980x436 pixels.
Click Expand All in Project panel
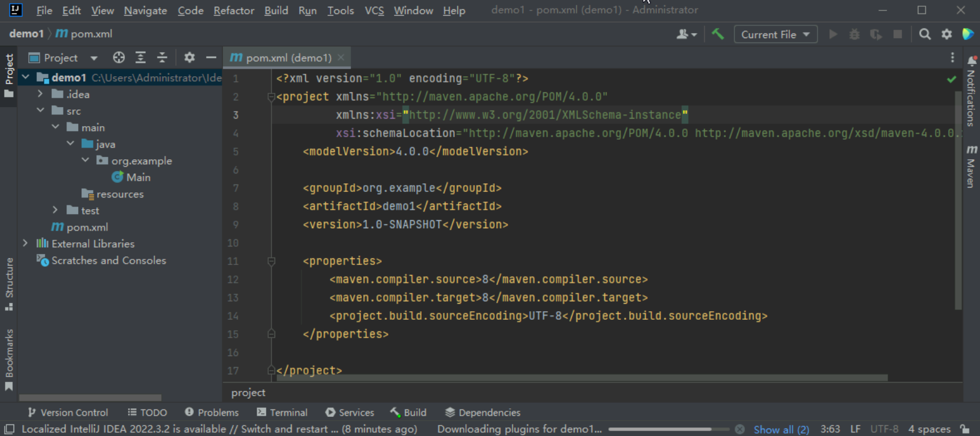click(140, 57)
